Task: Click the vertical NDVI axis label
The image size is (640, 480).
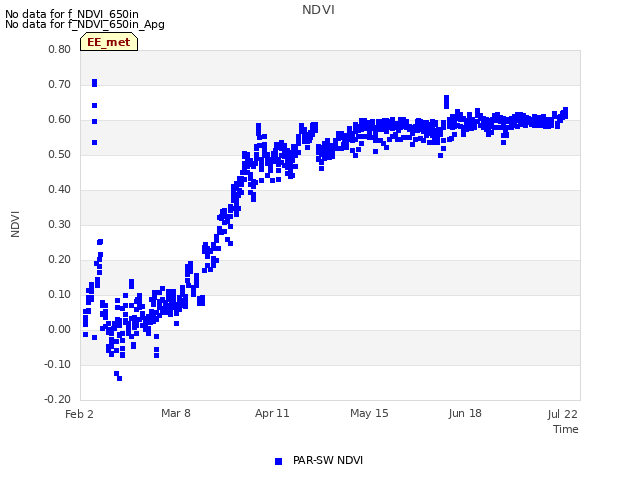Action: 15,224
